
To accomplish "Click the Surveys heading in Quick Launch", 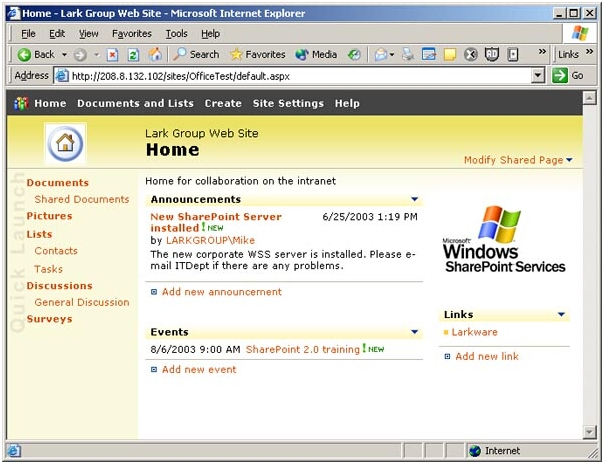I will pos(49,319).
